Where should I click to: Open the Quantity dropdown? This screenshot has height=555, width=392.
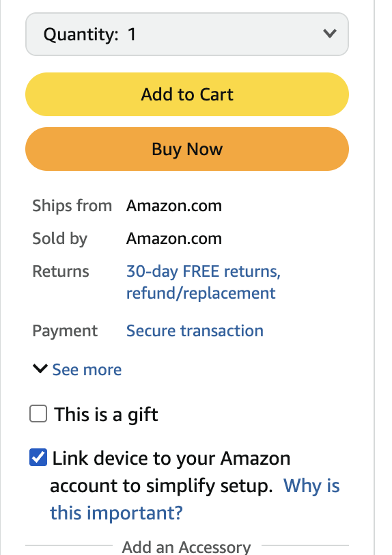(187, 34)
